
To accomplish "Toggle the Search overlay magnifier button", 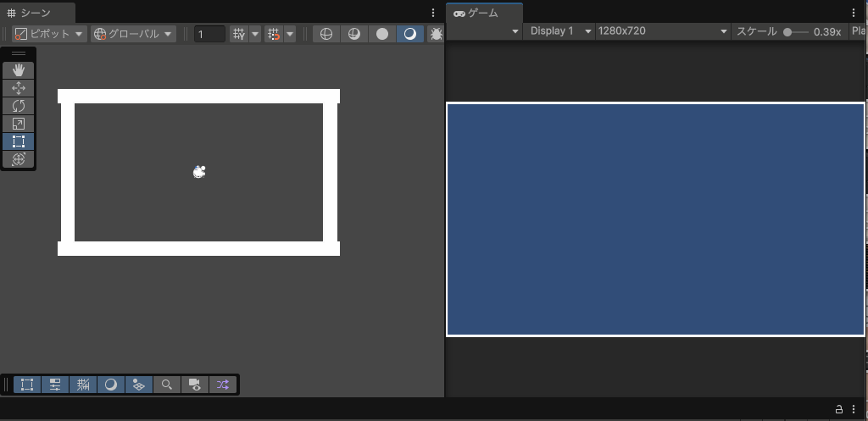I will point(167,385).
